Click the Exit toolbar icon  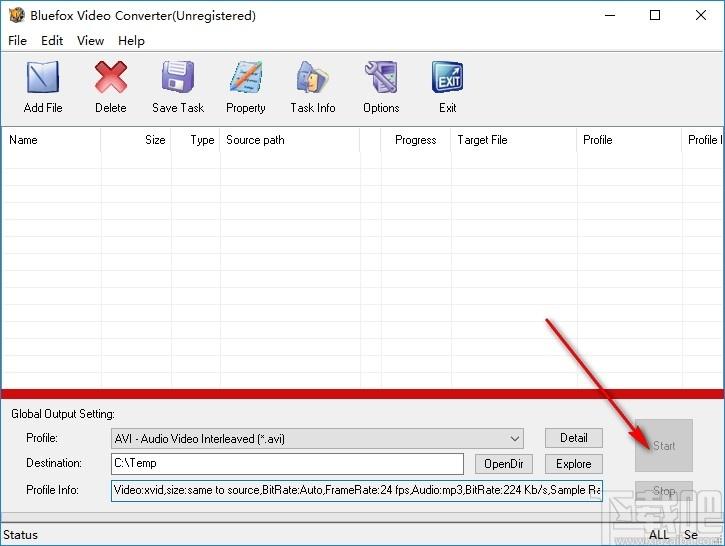tap(448, 77)
